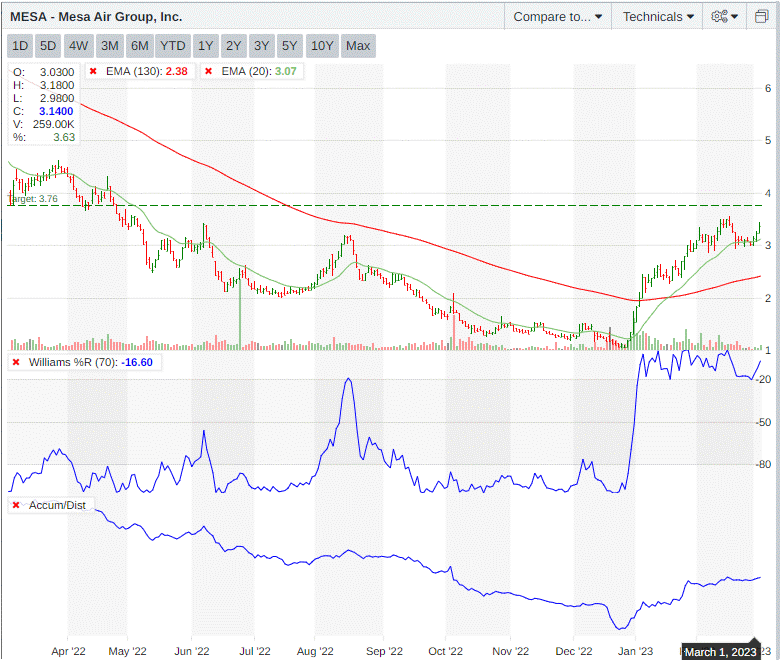The width and height of the screenshot is (781, 661).
Task: Remove the Williams %R indicator via red X
Action: (x=16, y=362)
